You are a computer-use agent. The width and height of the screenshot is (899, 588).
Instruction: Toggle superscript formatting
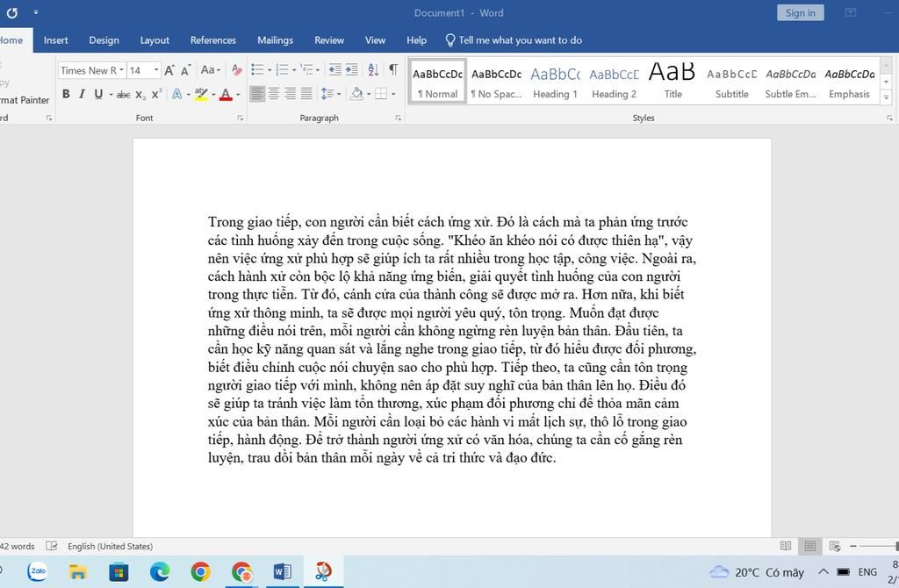tap(156, 94)
